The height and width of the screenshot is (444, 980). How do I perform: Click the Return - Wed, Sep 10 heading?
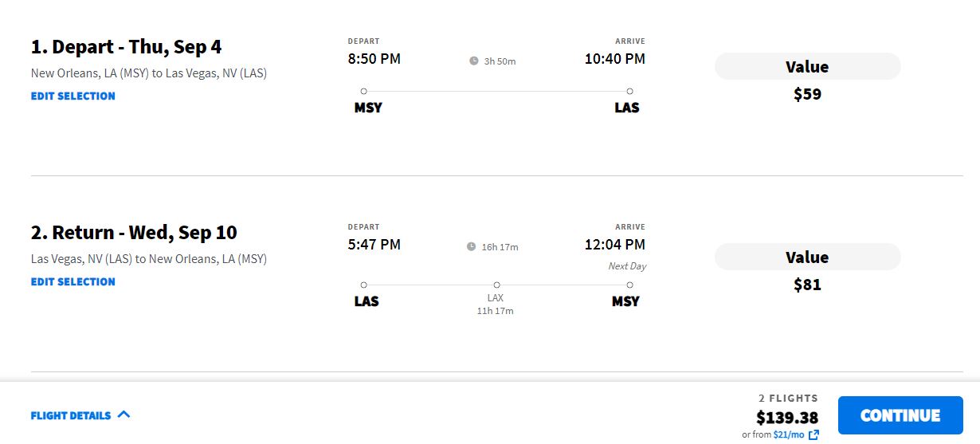click(134, 233)
